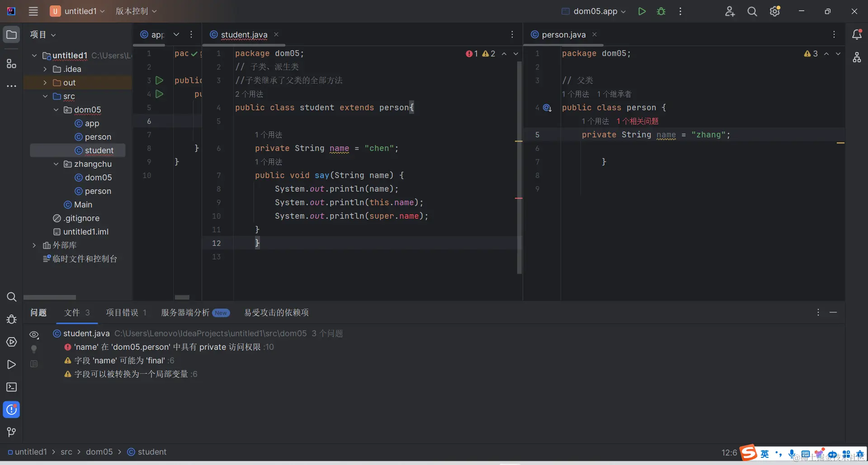The width and height of the screenshot is (868, 465).
Task: Open Search Everywhere magnifier
Action: tap(752, 11)
